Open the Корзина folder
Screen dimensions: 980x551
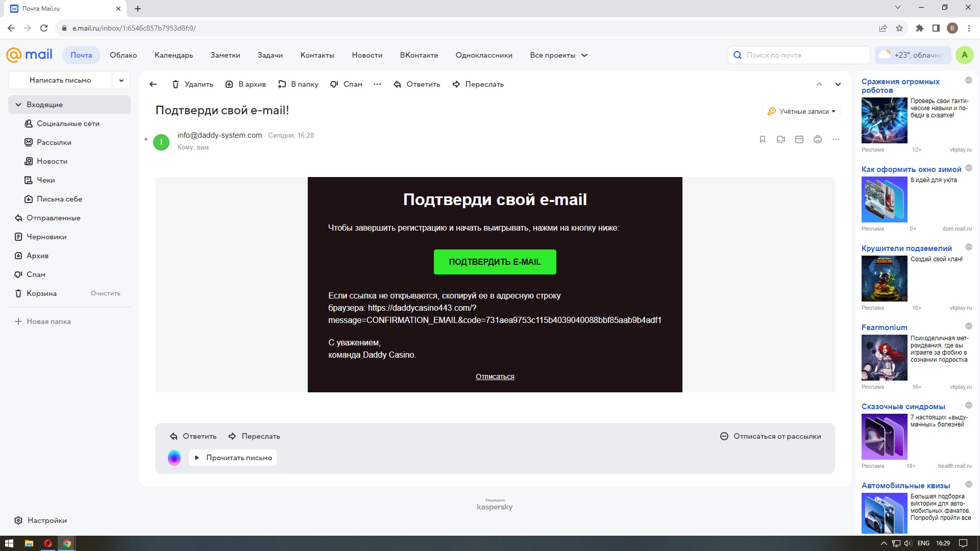[42, 293]
